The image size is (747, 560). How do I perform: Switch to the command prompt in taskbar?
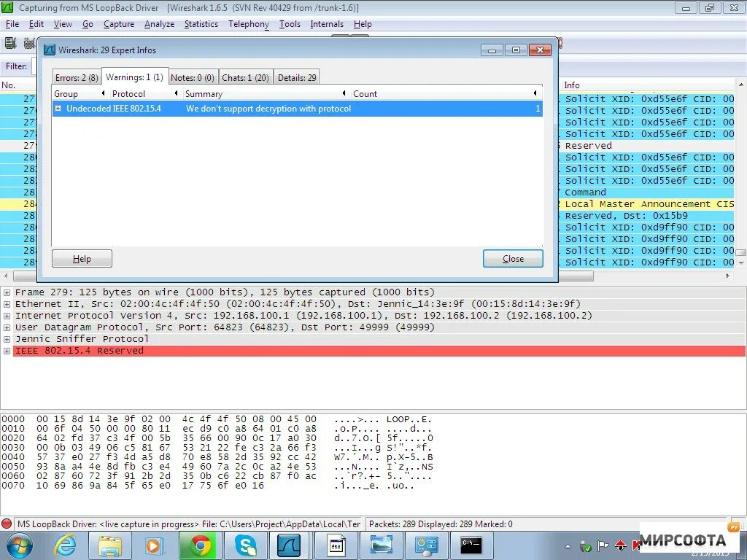[471, 545]
